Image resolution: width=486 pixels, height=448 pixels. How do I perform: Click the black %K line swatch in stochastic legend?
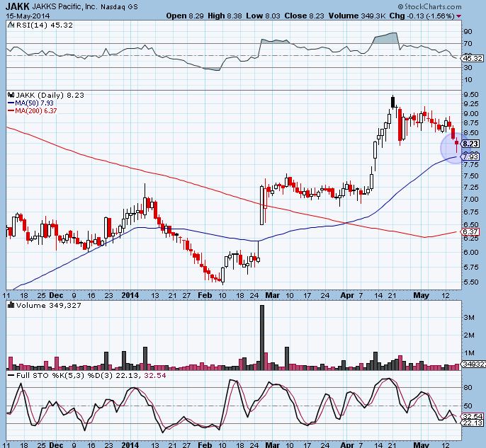(x=11, y=375)
